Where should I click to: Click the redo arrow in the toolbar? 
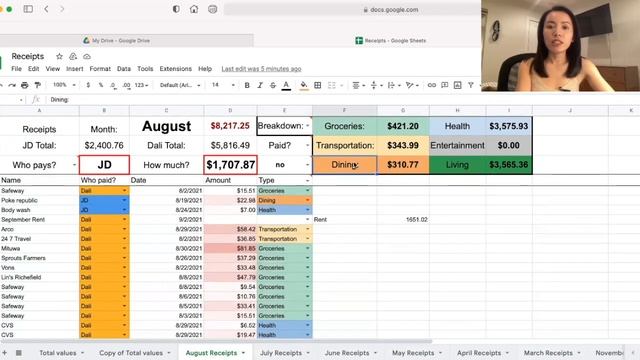pyautogui.click(x=12, y=85)
